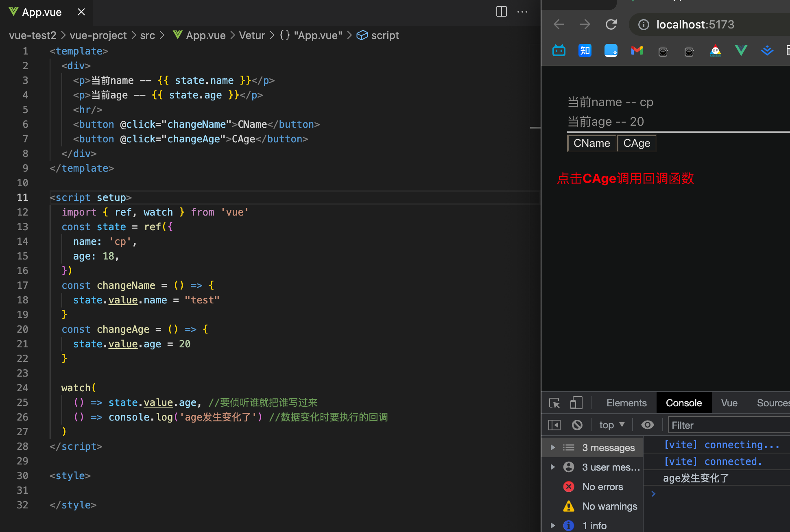Screen dimensions: 790x532
Task: Open the colorful triangle bookmark icon
Action: point(715,50)
